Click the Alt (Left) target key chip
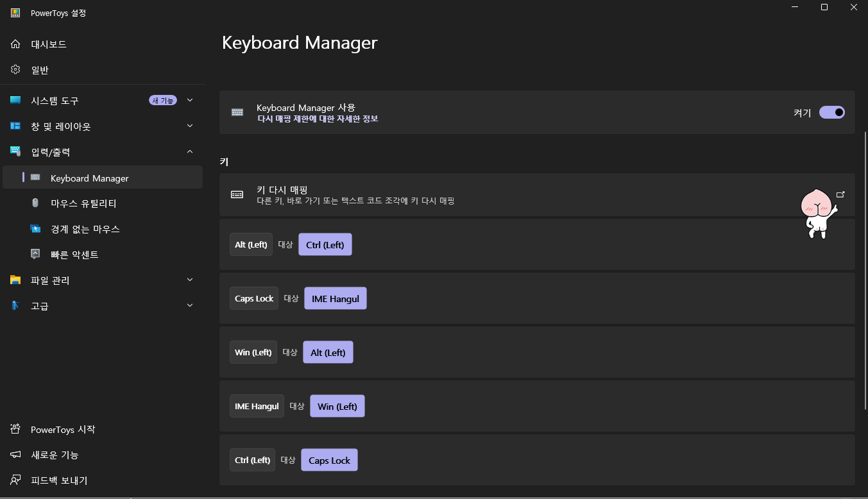868x499 pixels. 328,352
